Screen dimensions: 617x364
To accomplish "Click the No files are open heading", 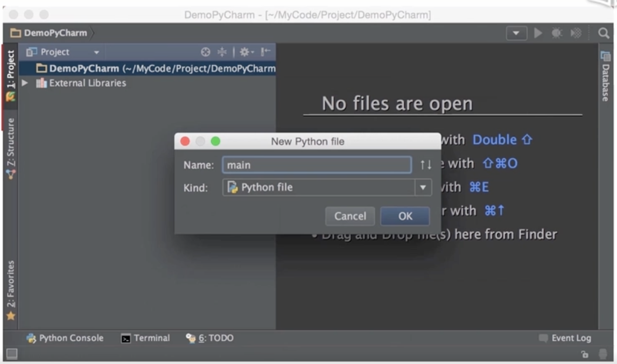I will (x=397, y=104).
